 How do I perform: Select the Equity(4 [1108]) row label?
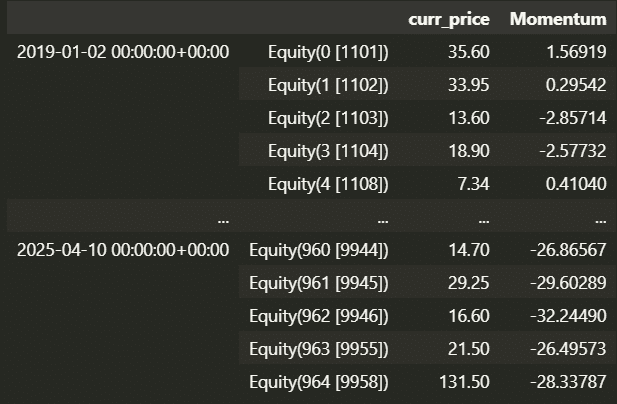coord(328,184)
